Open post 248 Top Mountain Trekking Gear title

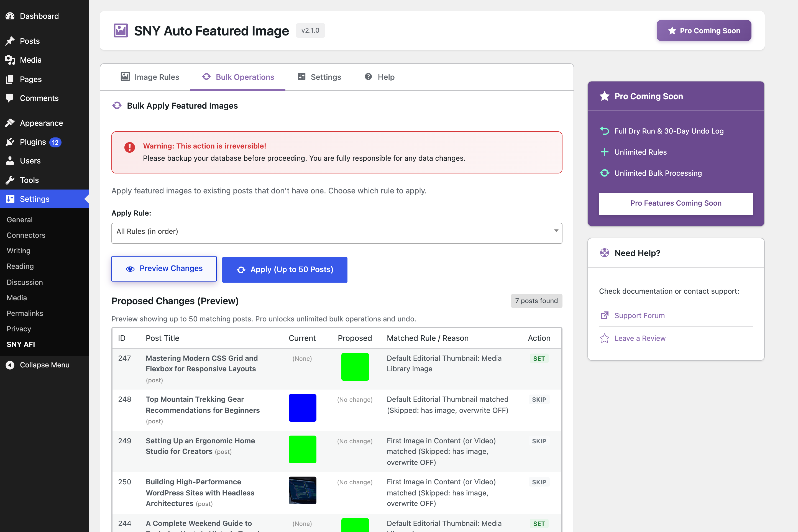[203, 405]
